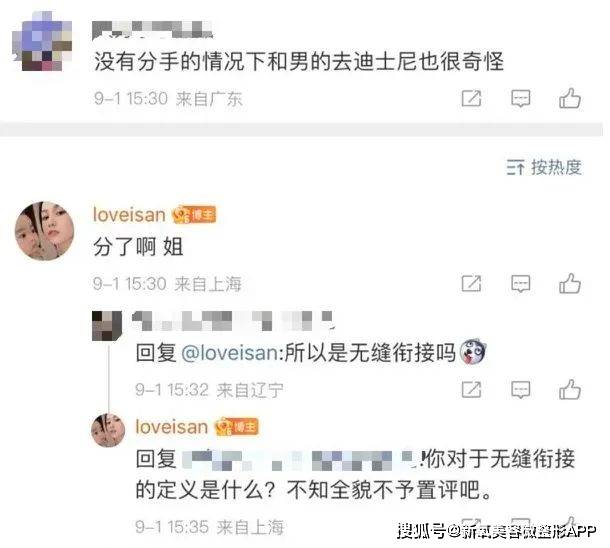Like the top comment from 广东

click(x=570, y=98)
